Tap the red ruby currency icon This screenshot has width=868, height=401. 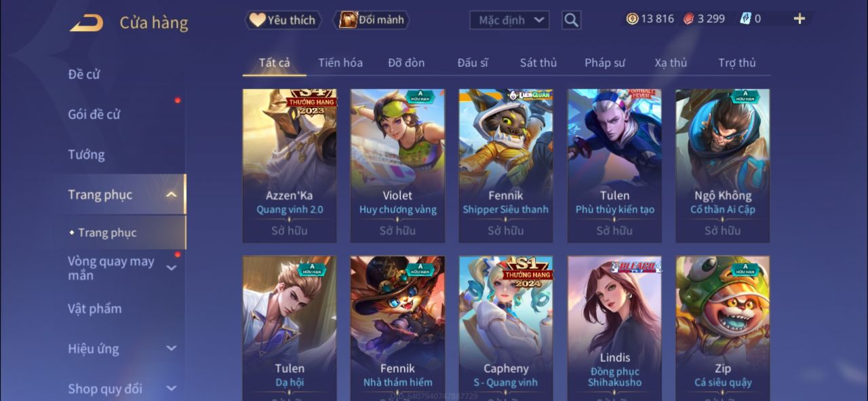[689, 19]
